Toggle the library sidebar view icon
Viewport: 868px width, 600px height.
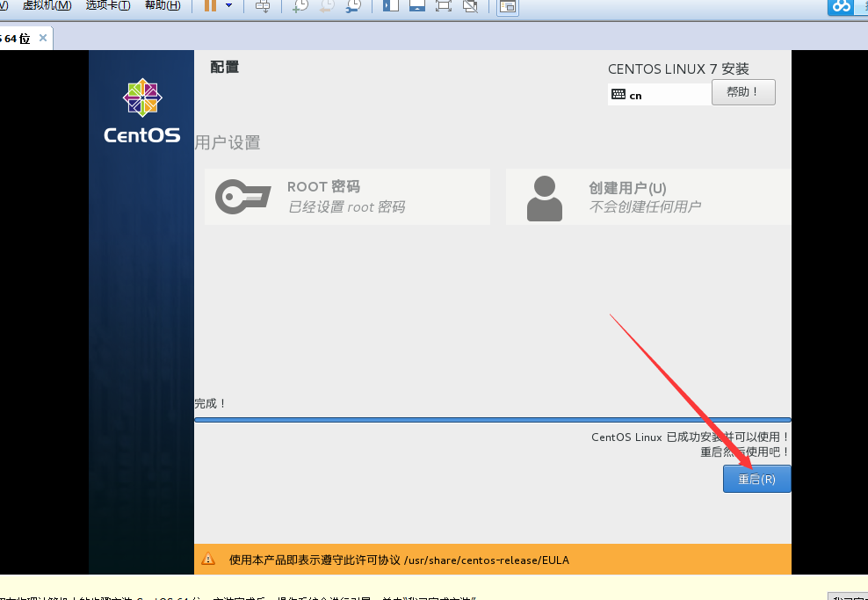coord(391,5)
